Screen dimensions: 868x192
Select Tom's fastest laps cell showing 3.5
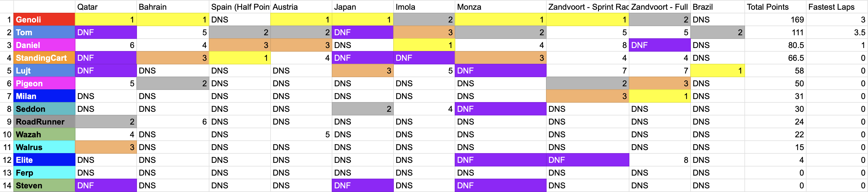point(836,32)
